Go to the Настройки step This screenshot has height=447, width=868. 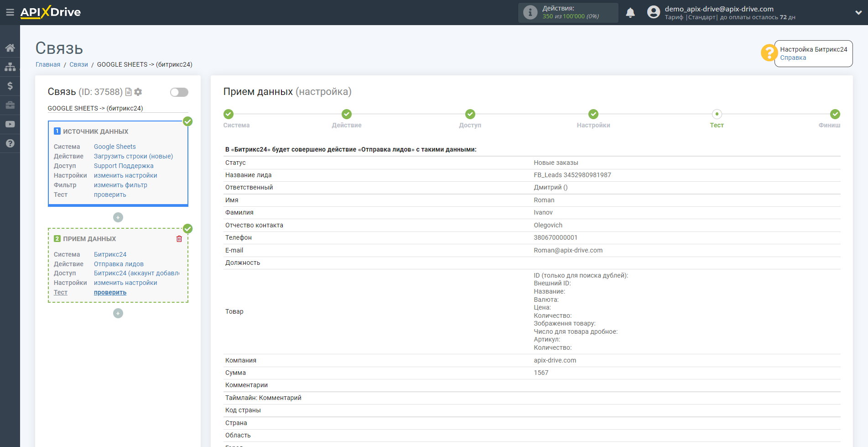tap(593, 114)
